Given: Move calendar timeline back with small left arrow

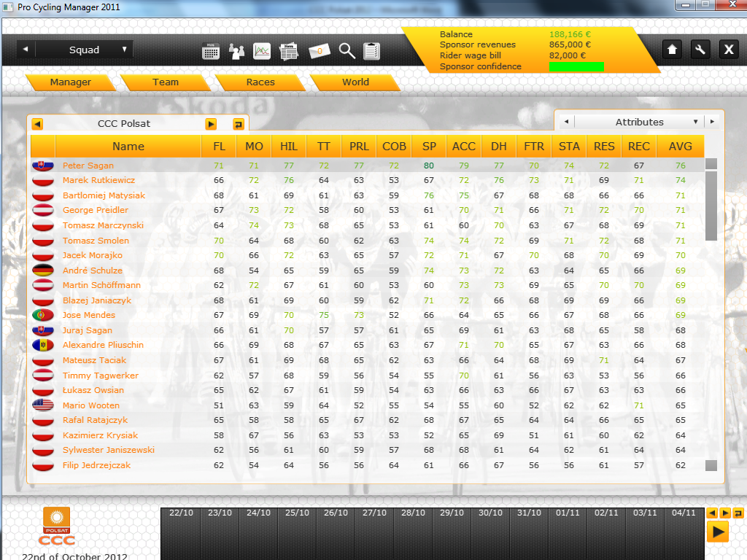Looking at the screenshot, I should coord(712,513).
